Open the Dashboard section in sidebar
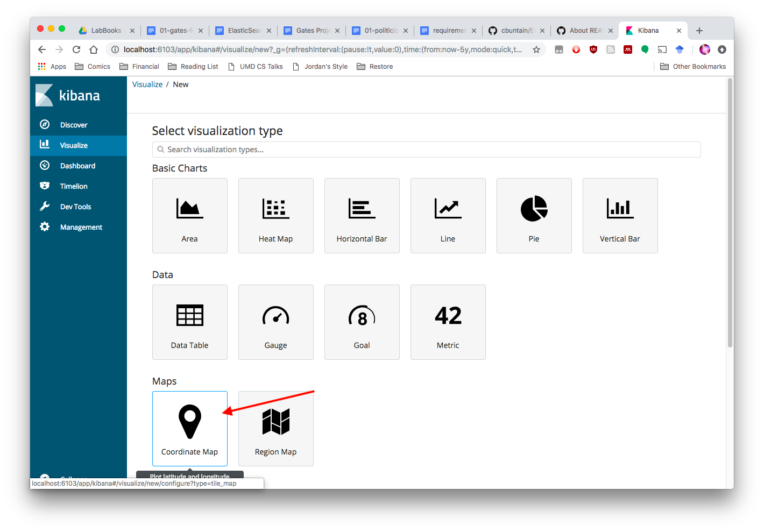 click(79, 166)
